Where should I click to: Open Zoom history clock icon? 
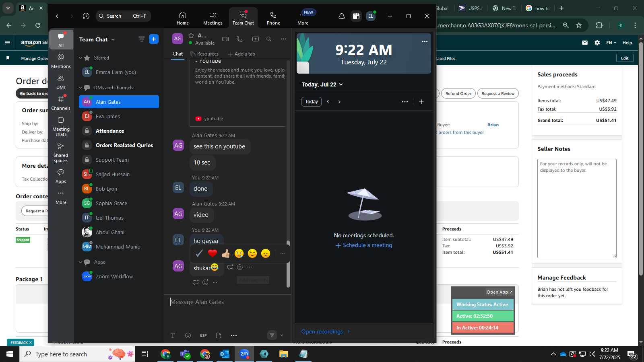[x=86, y=16]
